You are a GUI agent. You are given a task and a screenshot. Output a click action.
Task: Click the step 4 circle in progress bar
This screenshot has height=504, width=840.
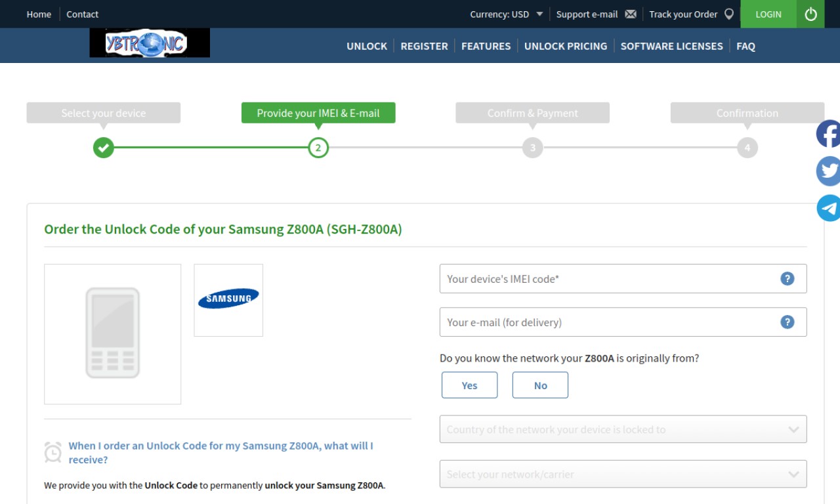point(747,148)
